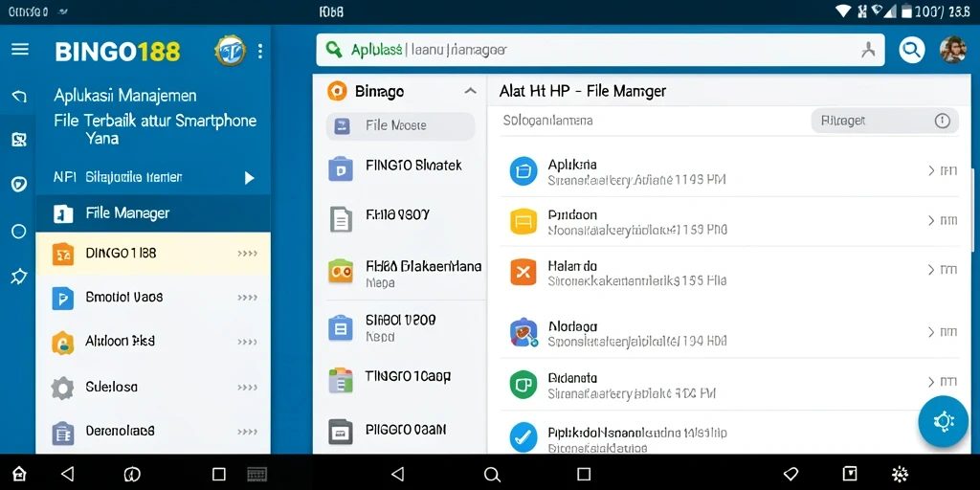
Task: Open the Halamdo list entry
Action: point(732,271)
